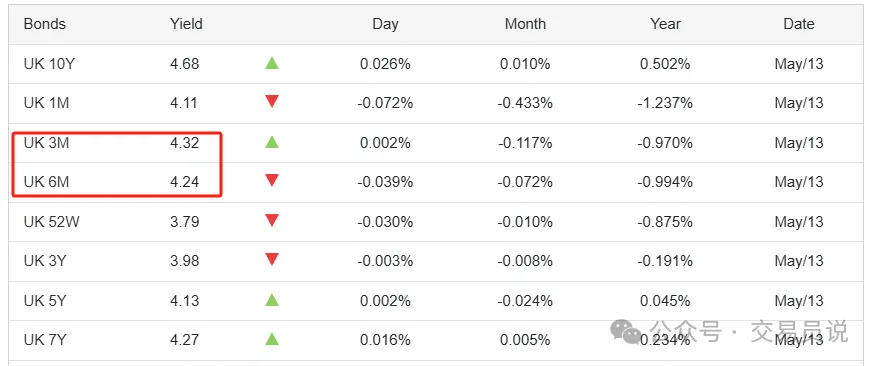Click UK 3M month change -0.117%
876x366 pixels.
click(525, 143)
